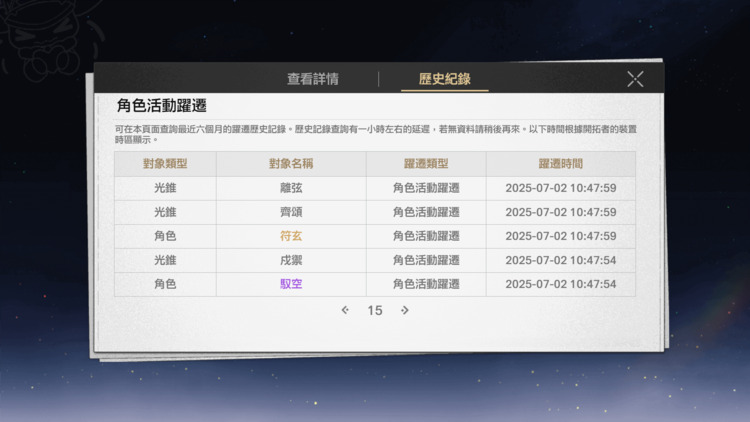Screen dimensions: 750x422
Task: Click 角色活動躍遷 in the 符玄 row
Action: [426, 236]
